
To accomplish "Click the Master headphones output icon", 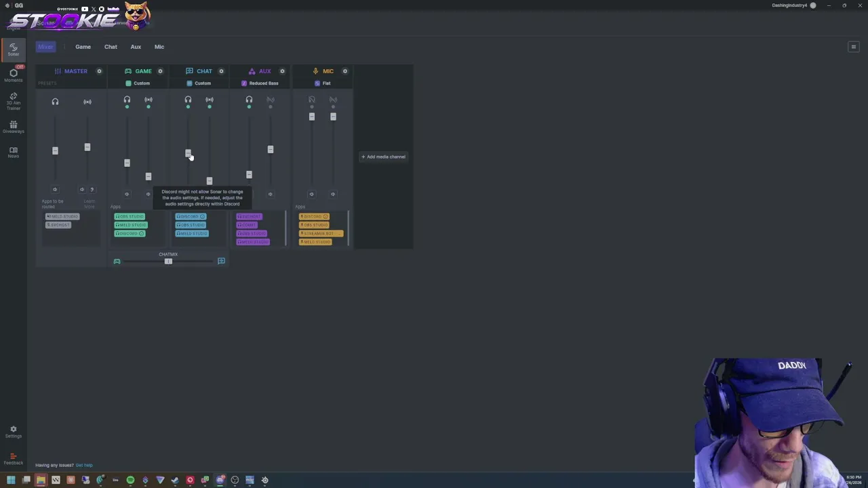I will tap(55, 102).
